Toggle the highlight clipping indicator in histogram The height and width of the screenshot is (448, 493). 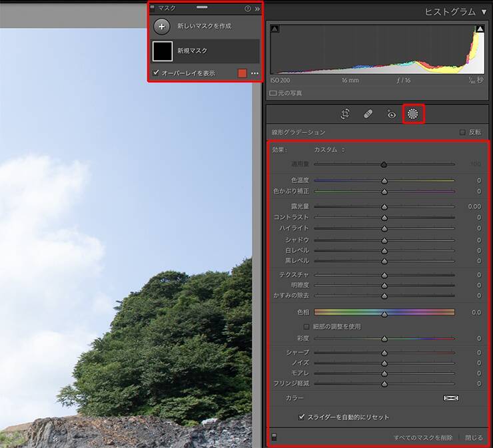click(x=480, y=29)
